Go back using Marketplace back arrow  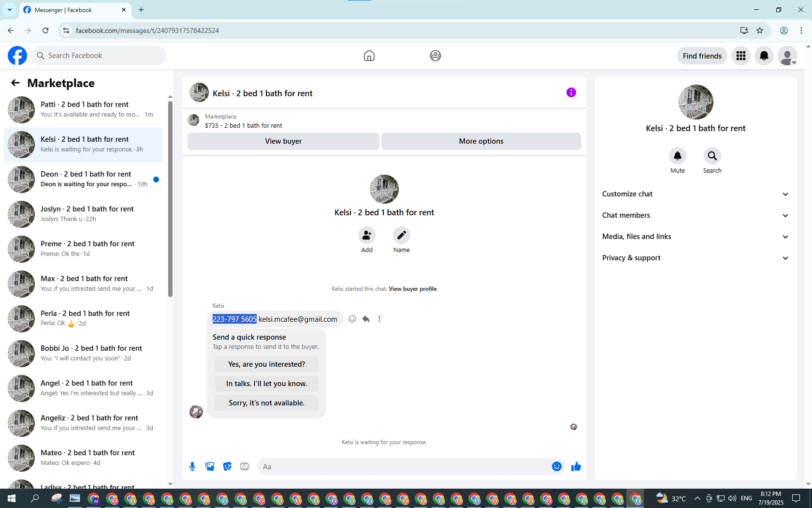15,83
